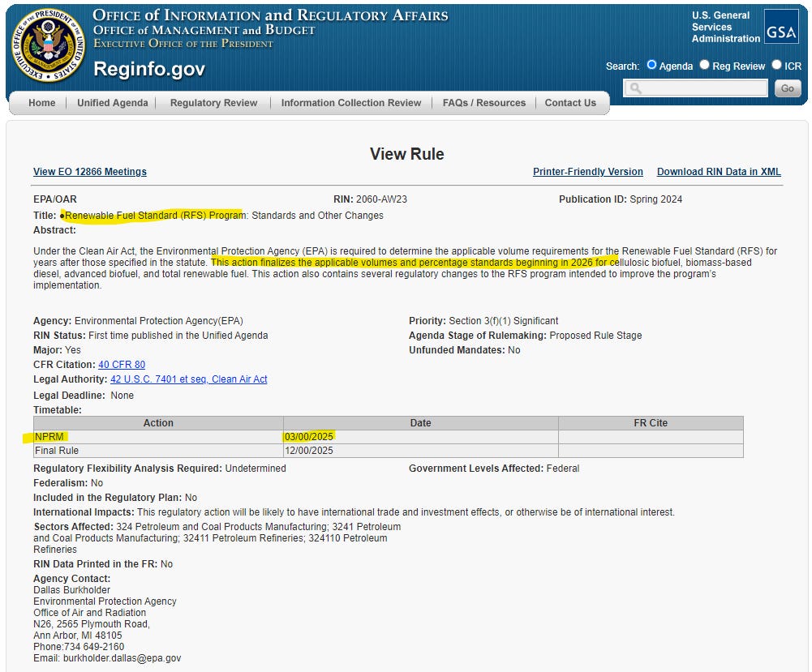Image resolution: width=812 pixels, height=672 pixels.
Task: Click the GSA logo icon
Action: tap(781, 27)
